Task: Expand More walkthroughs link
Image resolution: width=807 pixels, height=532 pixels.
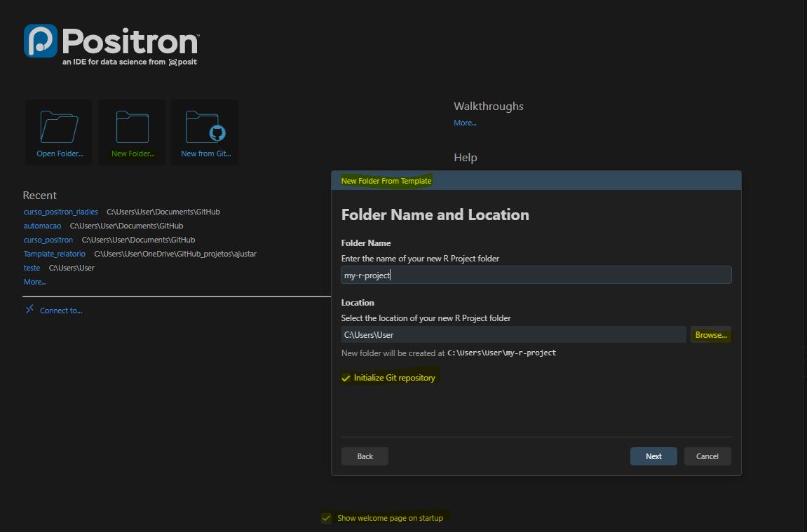Action: (x=465, y=123)
